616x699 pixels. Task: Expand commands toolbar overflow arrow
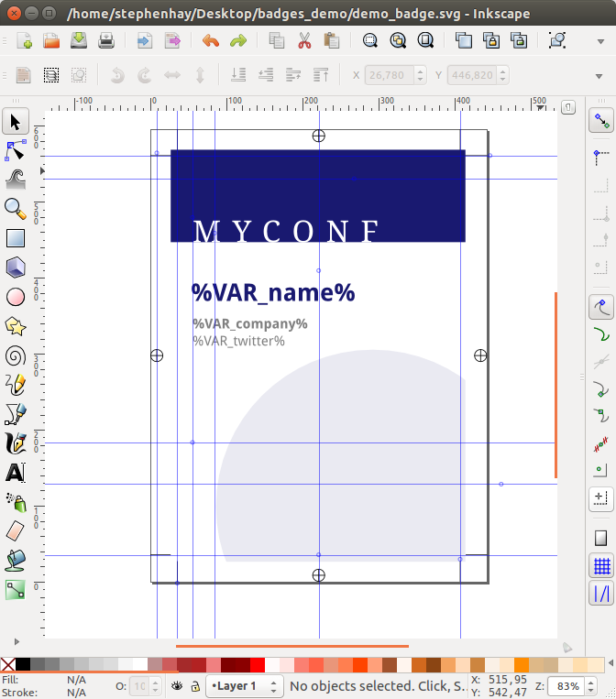[x=600, y=41]
